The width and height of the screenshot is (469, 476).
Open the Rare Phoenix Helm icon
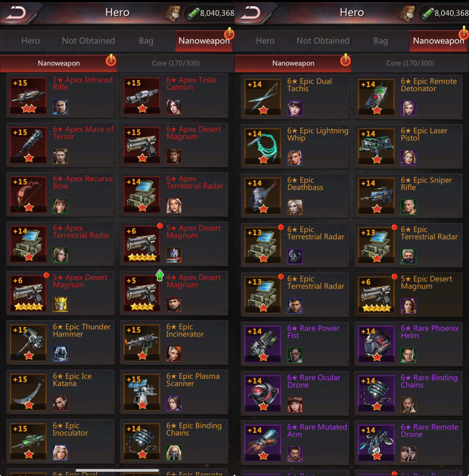click(376, 344)
